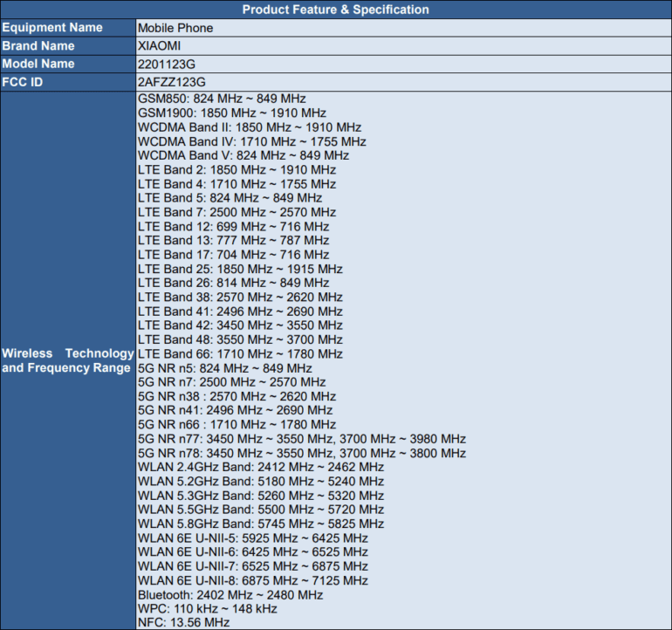Click the 'GSM850: 824 MHz ~ 849 MHz' line
Image resolution: width=672 pixels, height=630 pixels.
(222, 99)
